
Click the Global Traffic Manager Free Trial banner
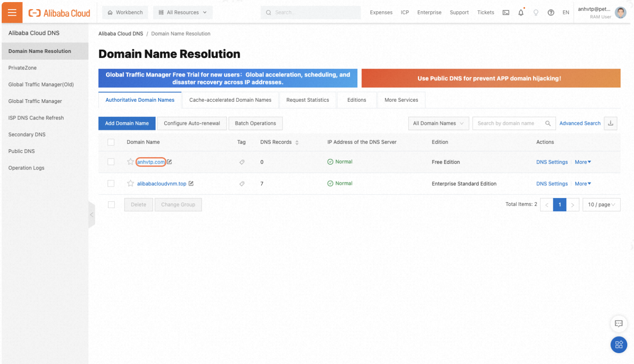coord(228,78)
